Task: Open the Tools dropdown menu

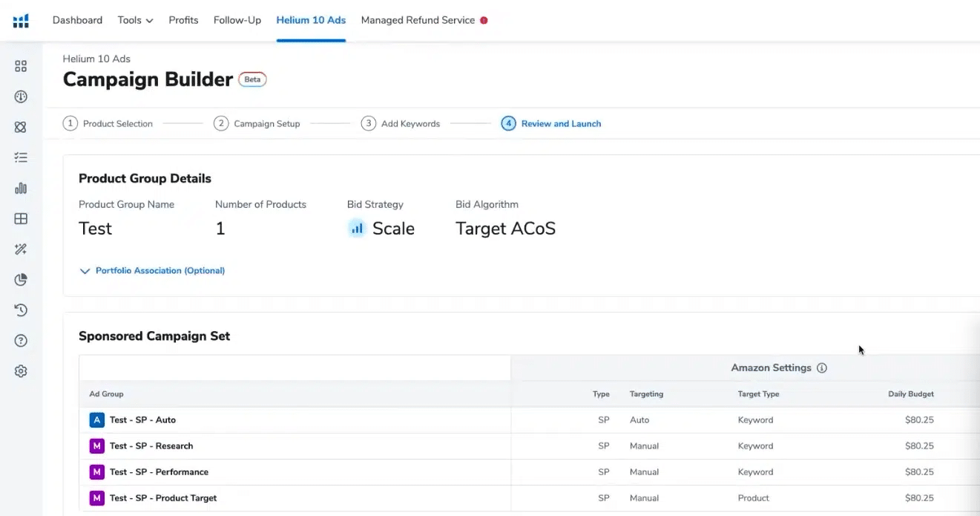Action: coord(135,20)
